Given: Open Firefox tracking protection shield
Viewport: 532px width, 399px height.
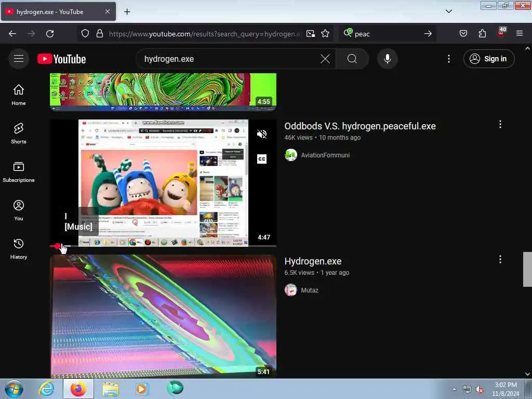Looking at the screenshot, I should coord(85,33).
